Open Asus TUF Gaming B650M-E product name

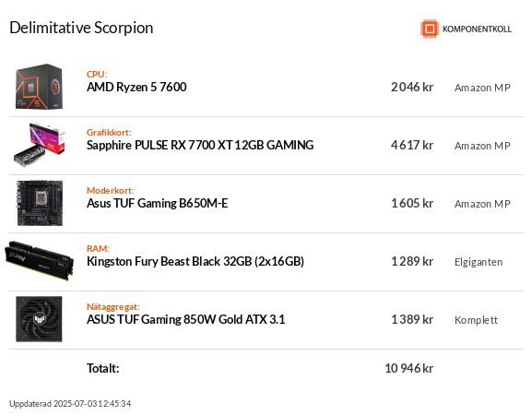[157, 203]
